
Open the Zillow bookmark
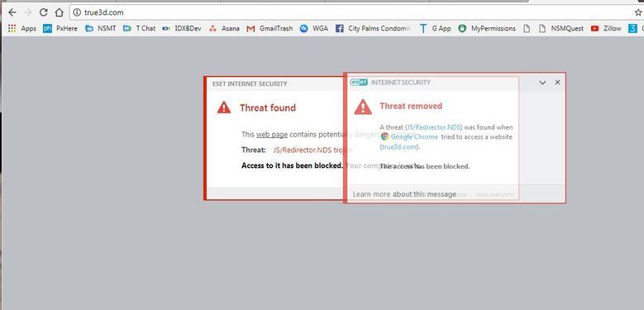point(606,28)
